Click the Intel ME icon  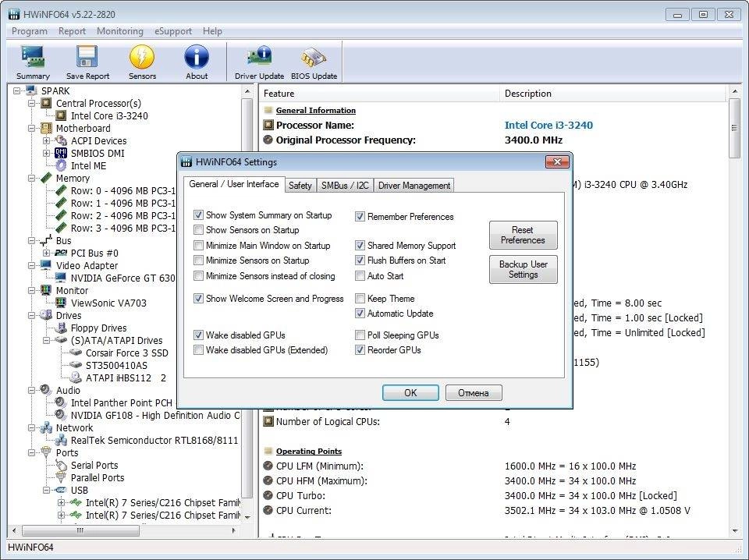click(61, 165)
